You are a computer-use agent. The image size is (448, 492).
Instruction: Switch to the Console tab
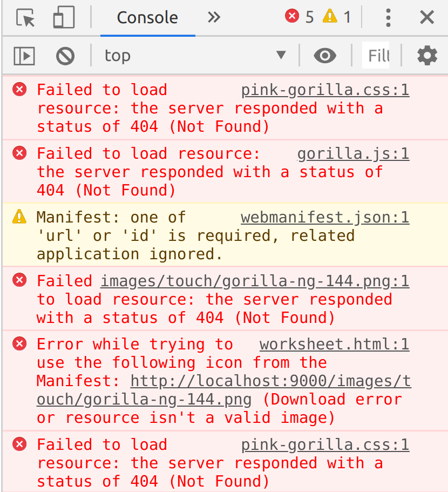[x=147, y=18]
